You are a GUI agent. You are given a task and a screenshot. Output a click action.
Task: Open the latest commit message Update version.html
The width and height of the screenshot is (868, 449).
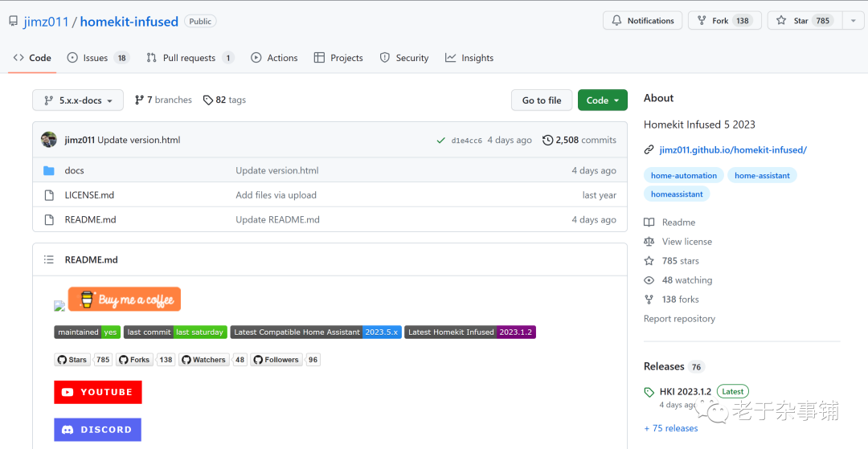click(139, 140)
